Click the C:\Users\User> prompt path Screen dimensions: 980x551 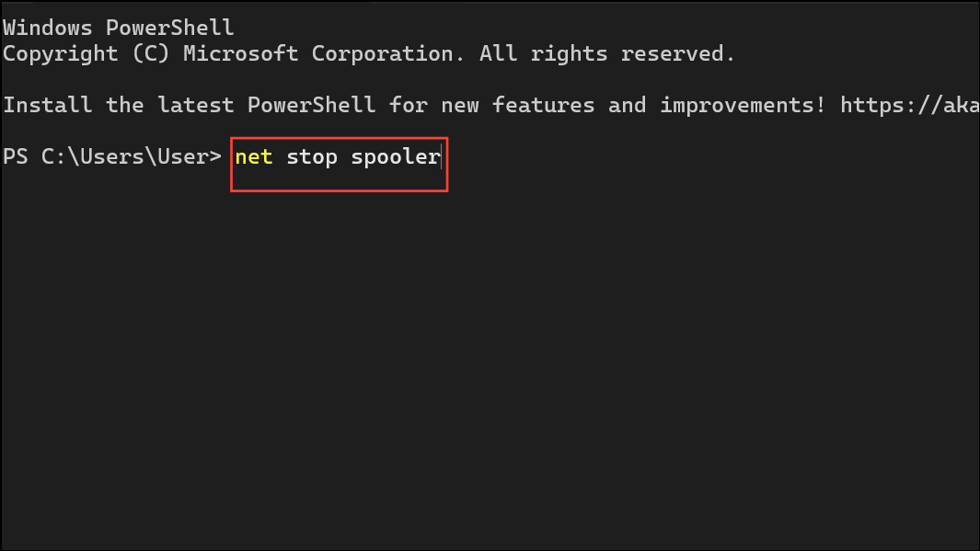tap(132, 156)
